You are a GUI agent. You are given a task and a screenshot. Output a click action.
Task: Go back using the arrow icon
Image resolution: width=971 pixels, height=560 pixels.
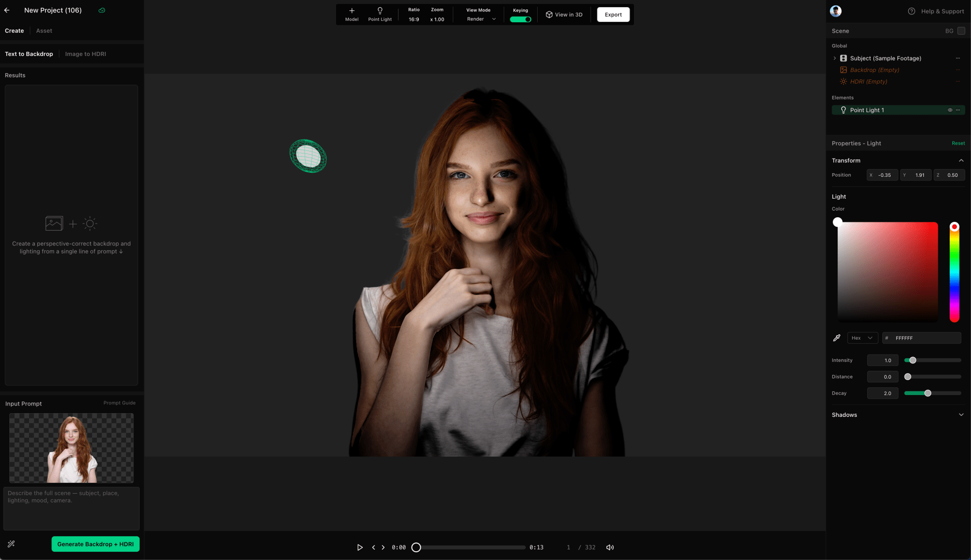click(7, 10)
